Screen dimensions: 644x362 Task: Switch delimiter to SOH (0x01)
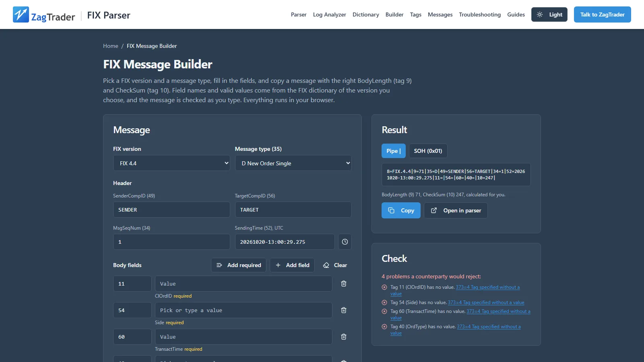[428, 151]
